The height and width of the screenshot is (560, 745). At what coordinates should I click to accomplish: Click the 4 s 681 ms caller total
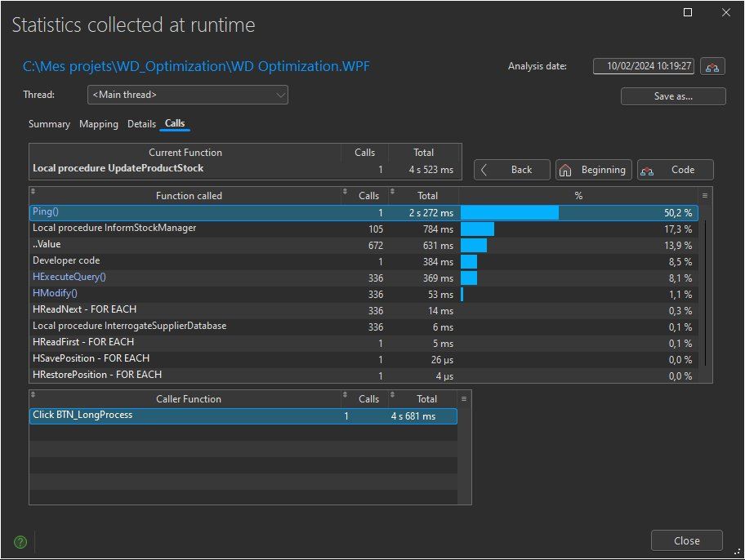pos(413,416)
